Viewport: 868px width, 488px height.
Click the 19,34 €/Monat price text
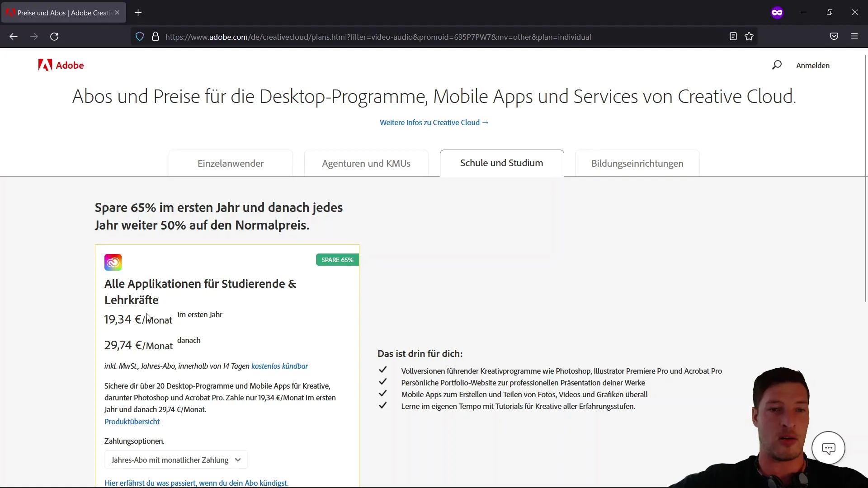click(x=138, y=319)
